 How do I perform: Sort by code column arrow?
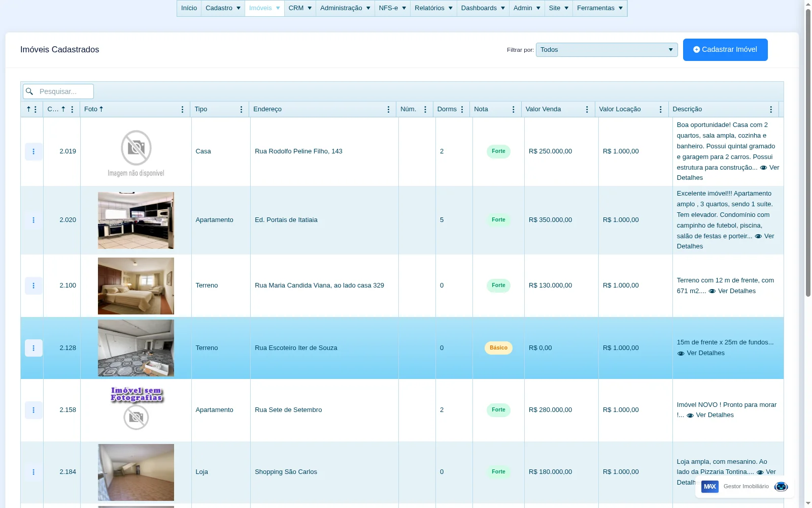click(63, 109)
